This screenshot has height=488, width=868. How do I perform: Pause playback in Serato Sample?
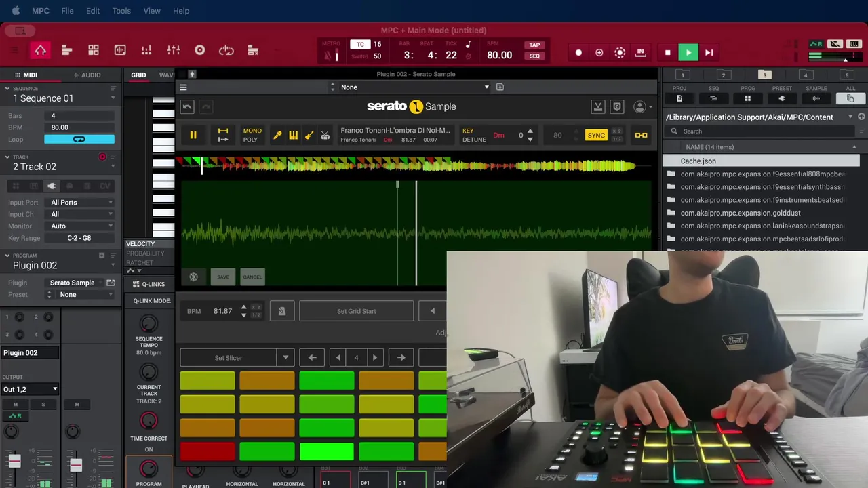[x=193, y=135]
